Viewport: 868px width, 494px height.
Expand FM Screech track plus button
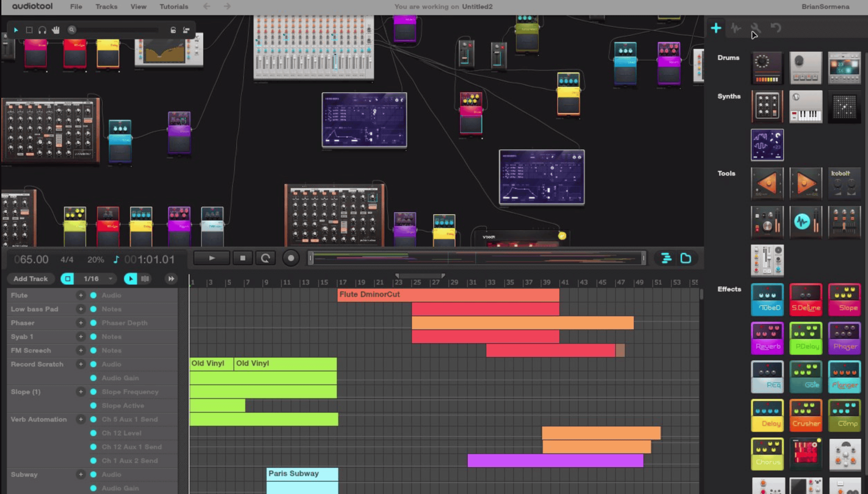click(x=81, y=350)
